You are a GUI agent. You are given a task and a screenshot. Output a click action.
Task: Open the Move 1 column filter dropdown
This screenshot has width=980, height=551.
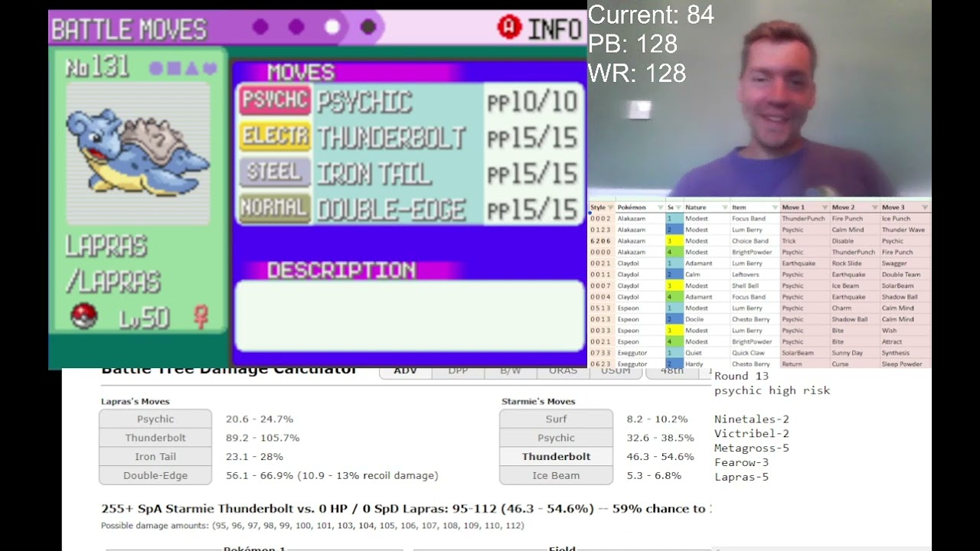pyautogui.click(x=825, y=207)
